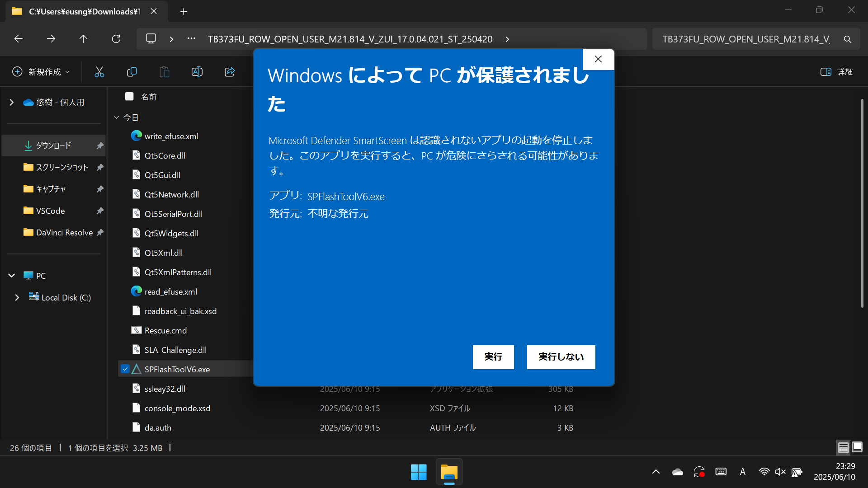Click the Cut scissors icon in toolbar
This screenshot has width=868, height=488.
pyautogui.click(x=99, y=72)
